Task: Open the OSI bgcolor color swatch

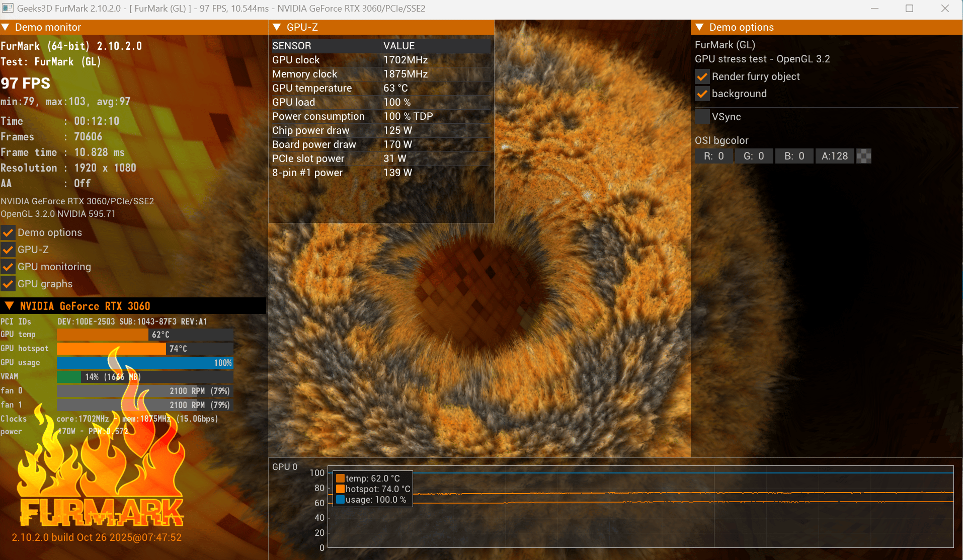Action: pyautogui.click(x=864, y=156)
